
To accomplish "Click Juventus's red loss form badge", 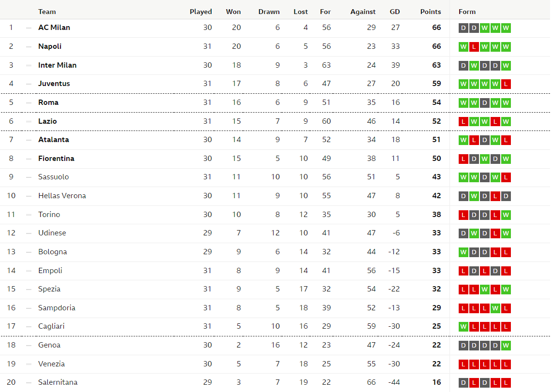I will click(x=506, y=84).
